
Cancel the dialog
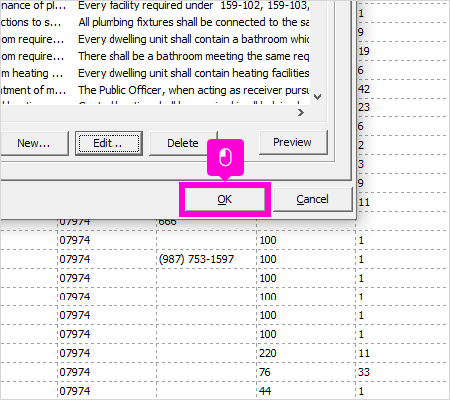(312, 199)
